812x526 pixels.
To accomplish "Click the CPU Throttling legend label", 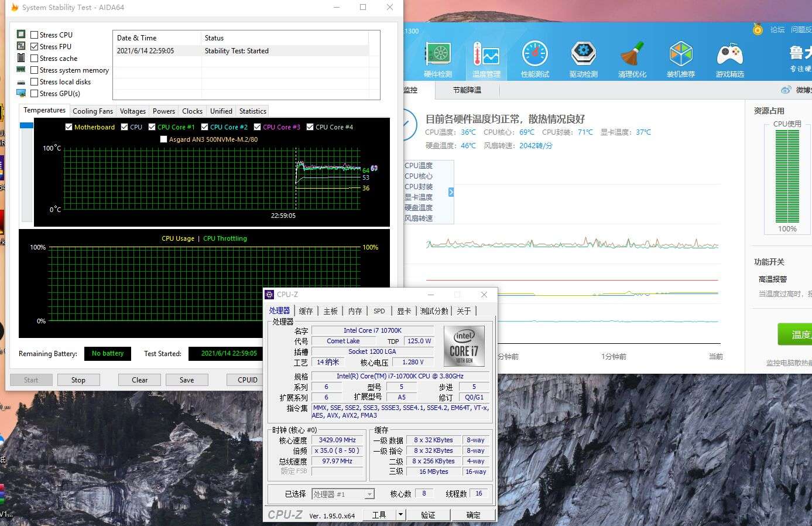I will [225, 238].
